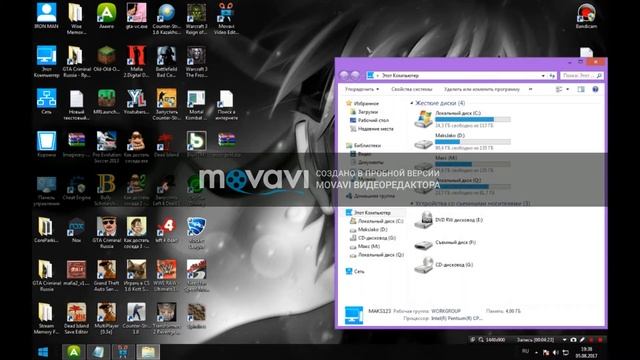Click the taskbar clock
This screenshot has height=360, width=640.
click(x=586, y=353)
